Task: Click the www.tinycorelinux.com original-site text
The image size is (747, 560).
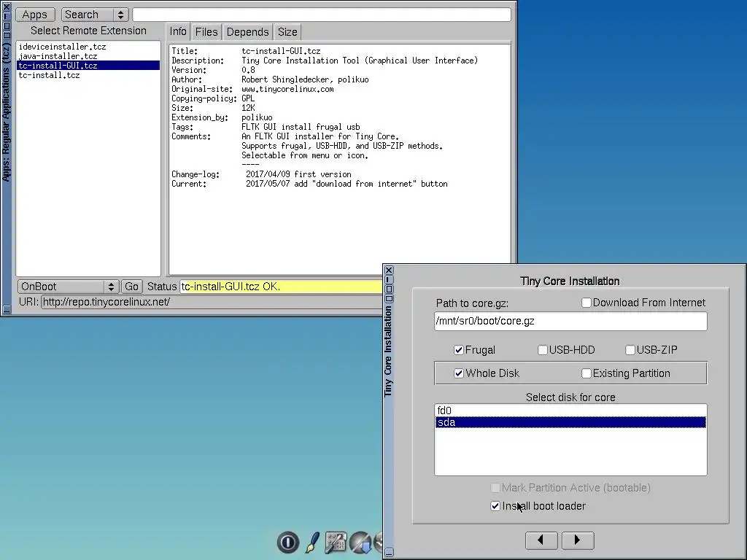Action: 287,89
